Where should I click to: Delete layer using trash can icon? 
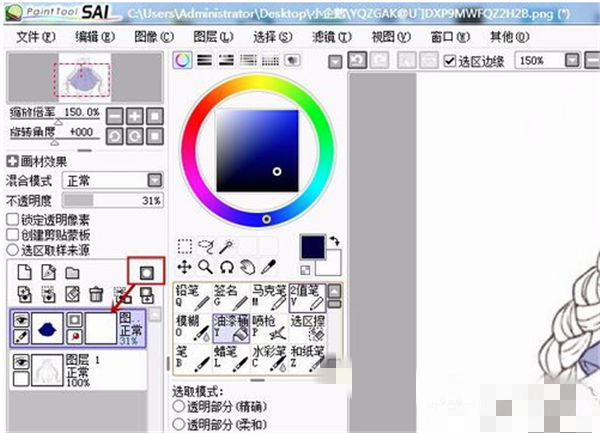pos(96,294)
